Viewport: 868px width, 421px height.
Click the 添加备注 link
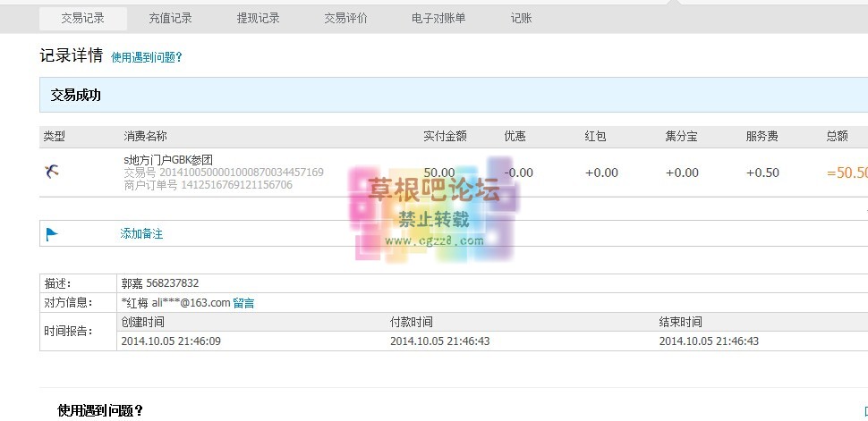point(141,233)
